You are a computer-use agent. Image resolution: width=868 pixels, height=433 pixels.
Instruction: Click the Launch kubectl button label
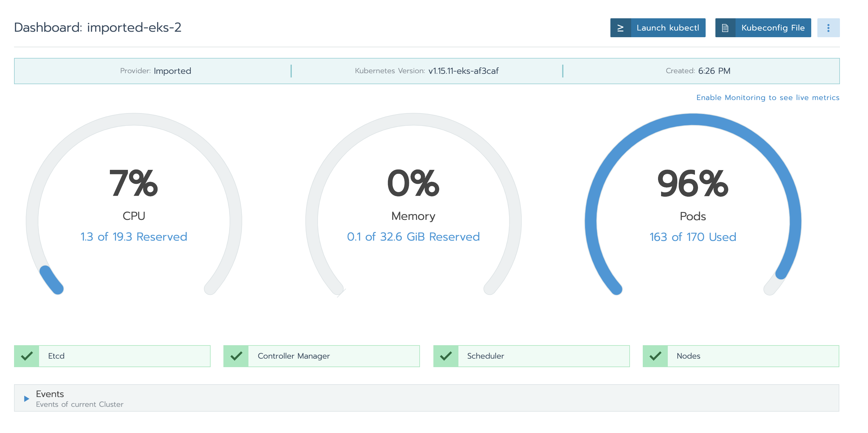667,28
